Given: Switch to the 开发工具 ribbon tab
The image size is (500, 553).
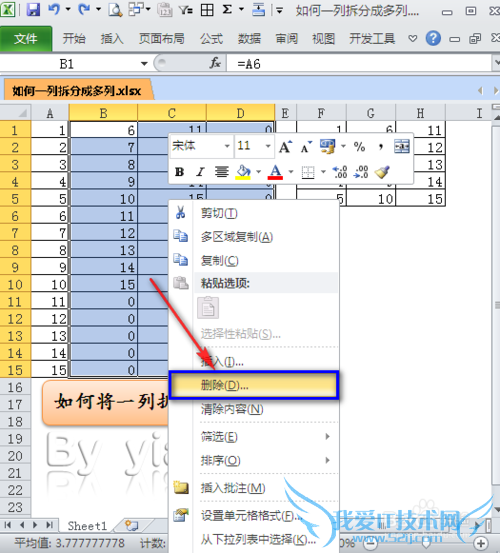Looking at the screenshot, I should tap(372, 38).
